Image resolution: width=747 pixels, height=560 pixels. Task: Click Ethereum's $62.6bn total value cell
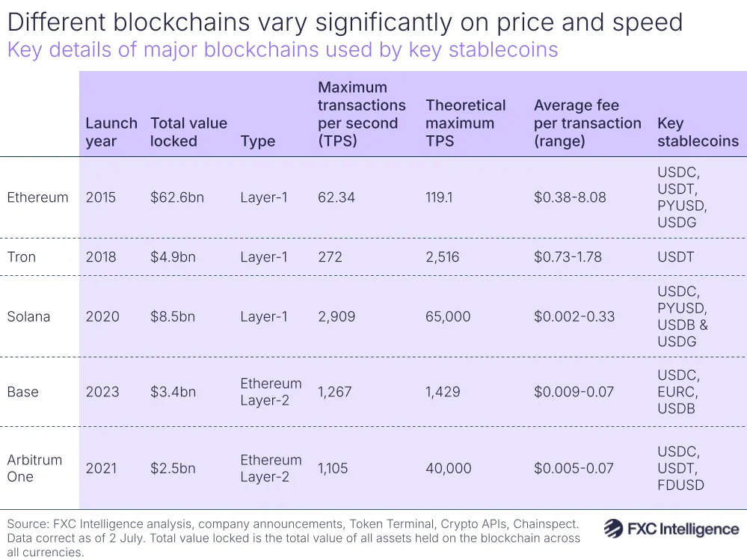177,197
